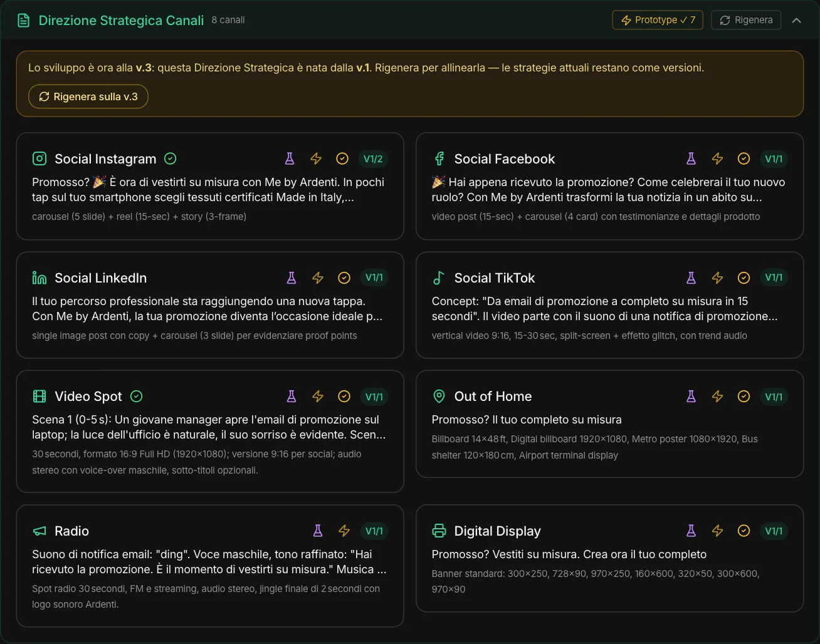The height and width of the screenshot is (644, 820).
Task: Click the Rigenera sulla v.3 button
Action: click(x=88, y=96)
